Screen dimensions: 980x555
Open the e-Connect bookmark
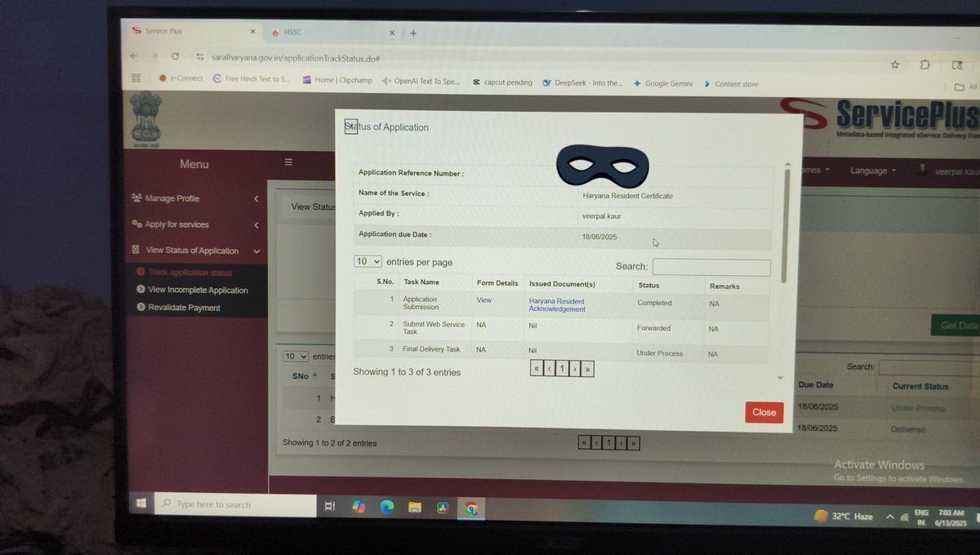pyautogui.click(x=180, y=78)
